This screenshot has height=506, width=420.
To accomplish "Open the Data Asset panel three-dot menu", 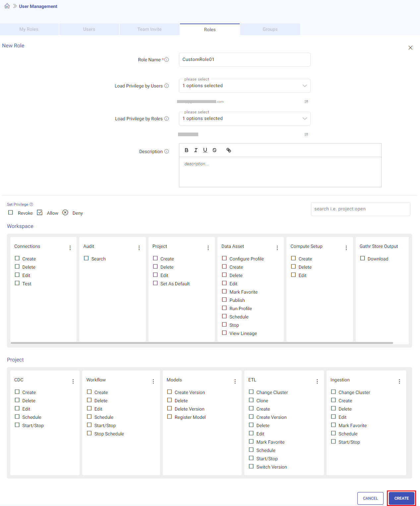I will pos(277,248).
